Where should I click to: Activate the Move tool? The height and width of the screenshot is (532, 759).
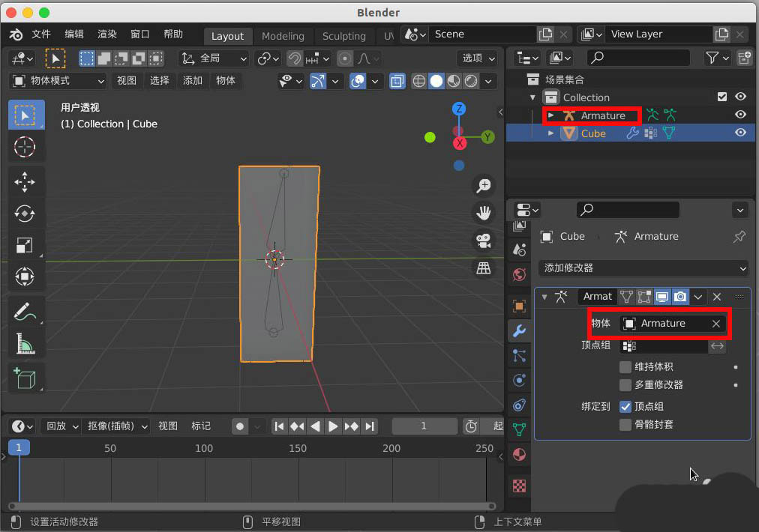click(25, 182)
